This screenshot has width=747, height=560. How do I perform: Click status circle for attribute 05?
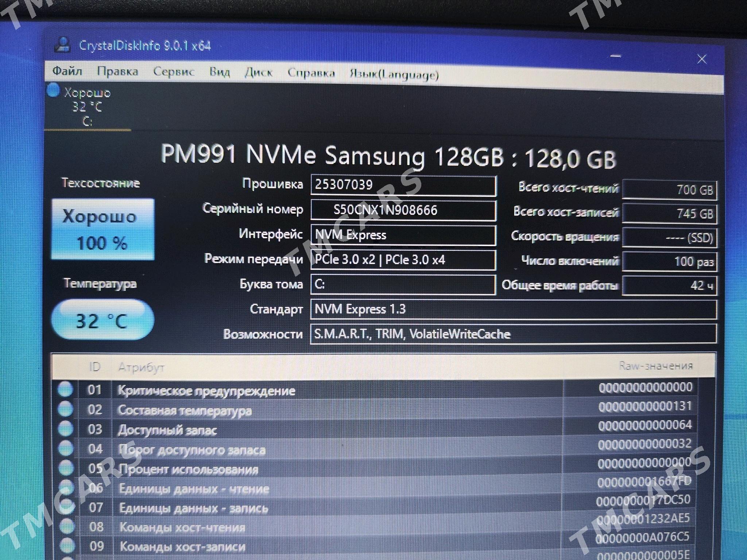click(x=66, y=468)
